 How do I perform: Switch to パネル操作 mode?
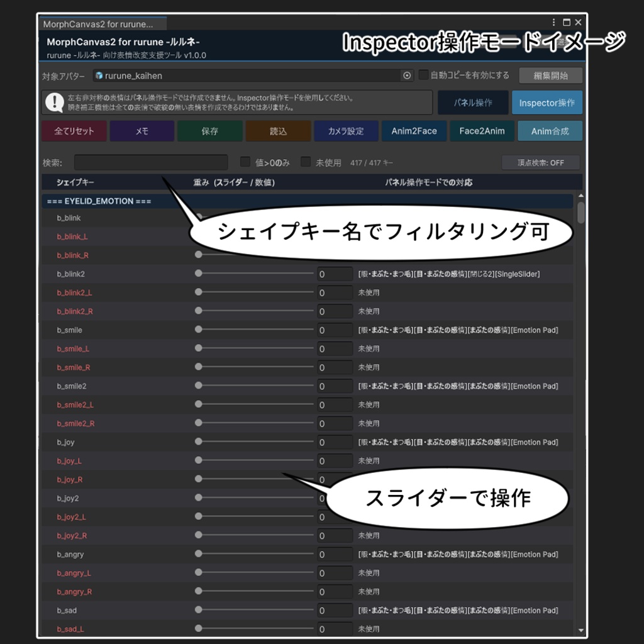click(473, 103)
